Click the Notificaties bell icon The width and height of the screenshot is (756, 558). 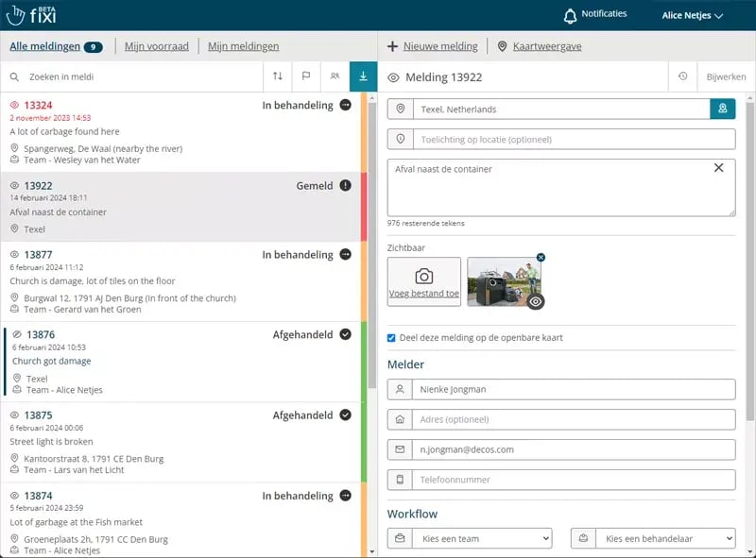(570, 16)
